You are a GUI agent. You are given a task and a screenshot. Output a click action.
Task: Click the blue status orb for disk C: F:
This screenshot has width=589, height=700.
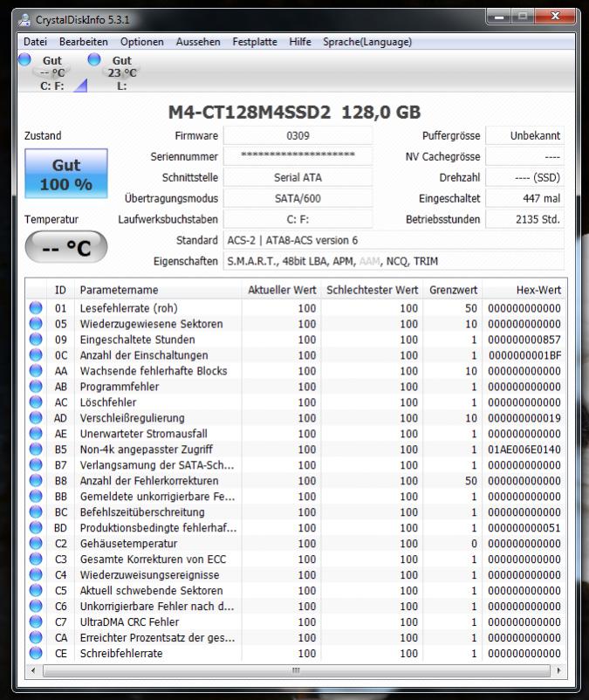tap(25, 59)
